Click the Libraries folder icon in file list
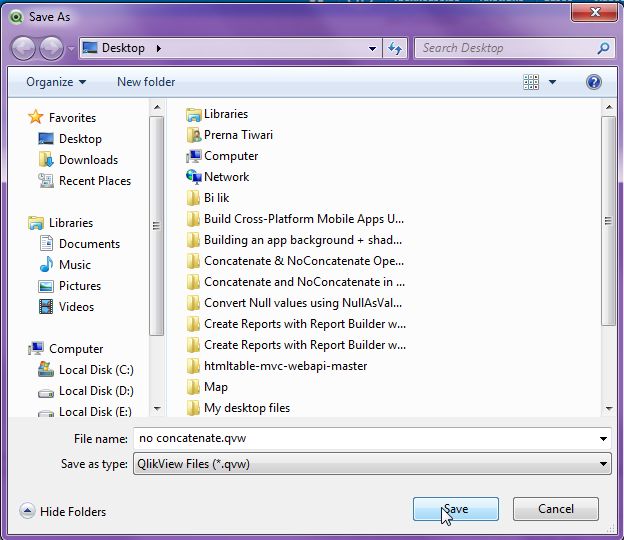Viewport: 624px width, 540px height. point(193,115)
